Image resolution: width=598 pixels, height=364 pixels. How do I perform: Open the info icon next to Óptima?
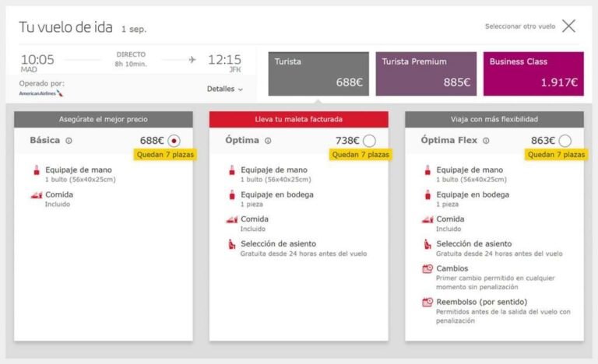click(268, 141)
